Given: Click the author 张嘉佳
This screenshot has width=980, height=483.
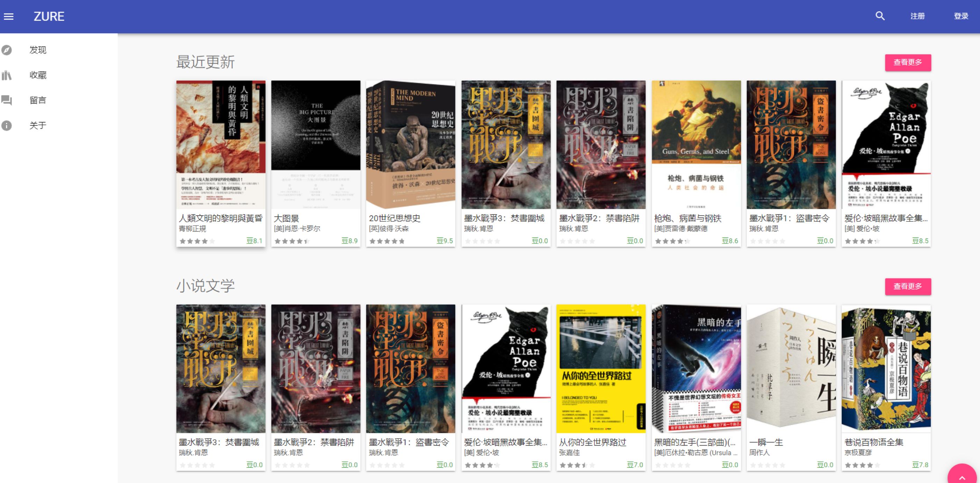Looking at the screenshot, I should tap(569, 452).
